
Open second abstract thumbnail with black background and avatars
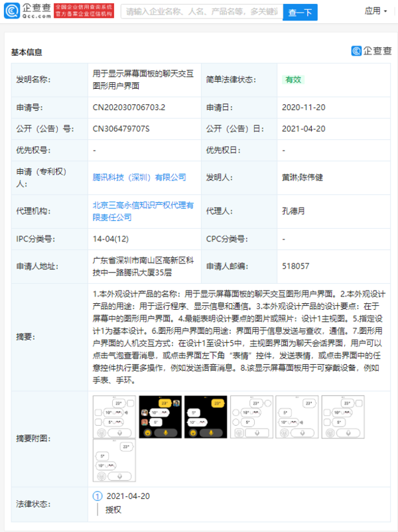point(160,417)
